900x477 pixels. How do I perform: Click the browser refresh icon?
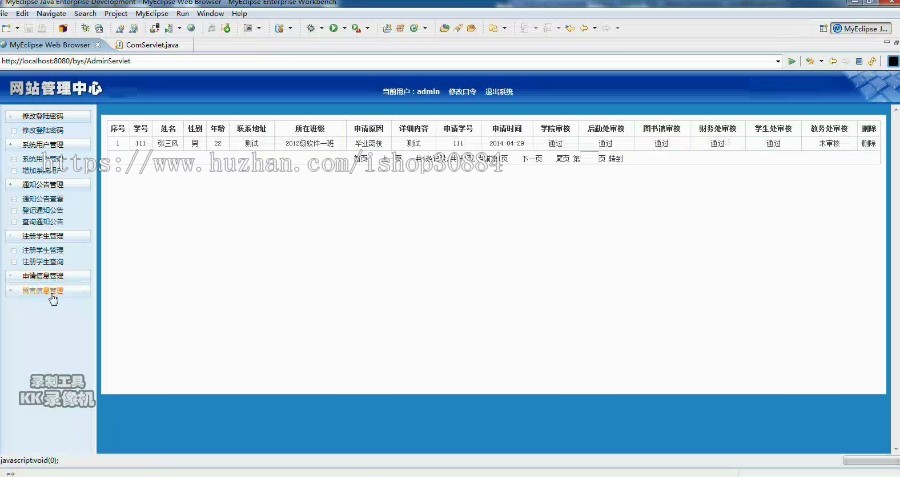[x=872, y=61]
